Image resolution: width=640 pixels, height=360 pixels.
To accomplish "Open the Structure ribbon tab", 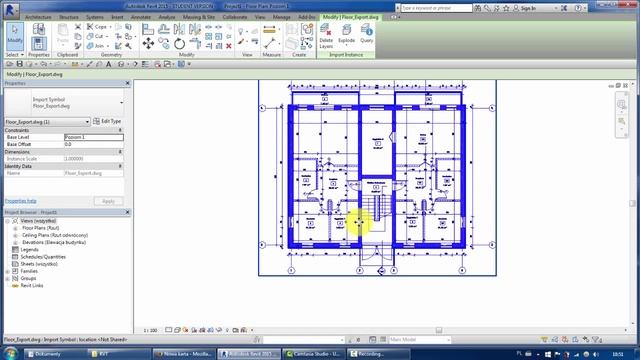I will (69, 17).
